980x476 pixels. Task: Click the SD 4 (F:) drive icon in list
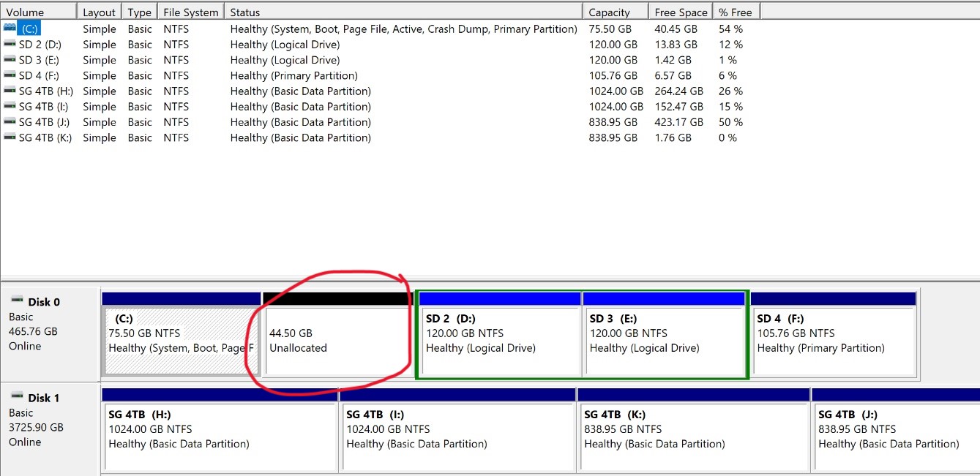click(x=10, y=75)
